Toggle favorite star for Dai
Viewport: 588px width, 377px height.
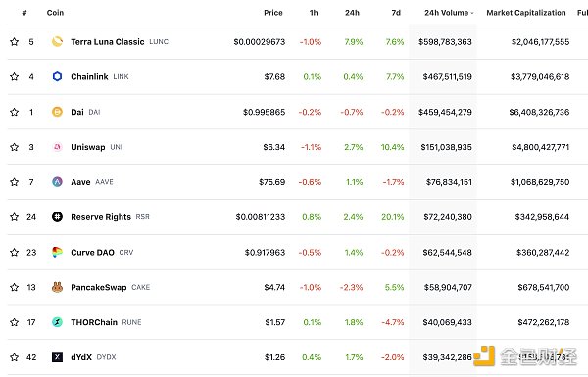click(x=15, y=112)
